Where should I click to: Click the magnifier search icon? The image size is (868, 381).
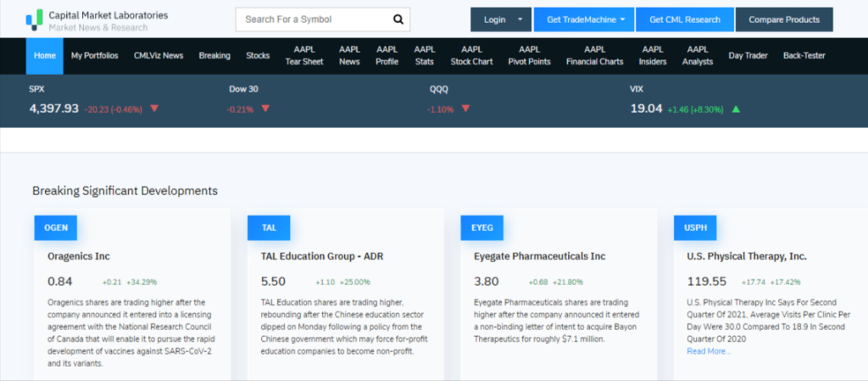tap(398, 20)
